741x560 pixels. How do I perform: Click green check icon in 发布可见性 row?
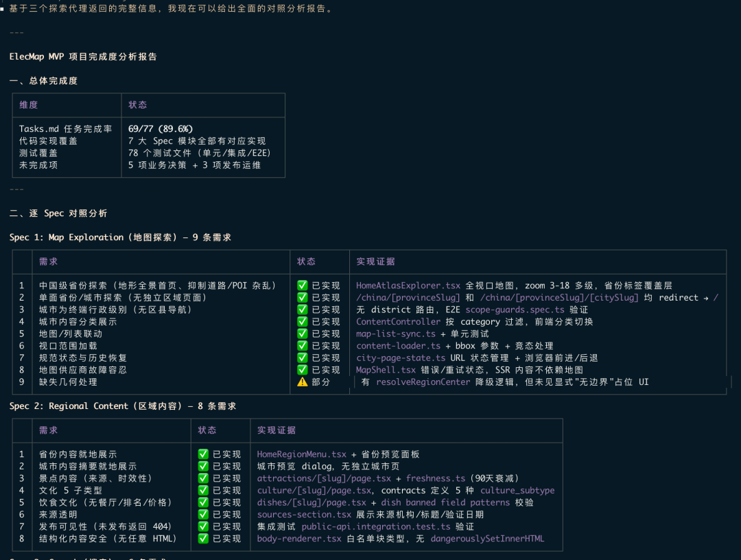click(x=203, y=526)
